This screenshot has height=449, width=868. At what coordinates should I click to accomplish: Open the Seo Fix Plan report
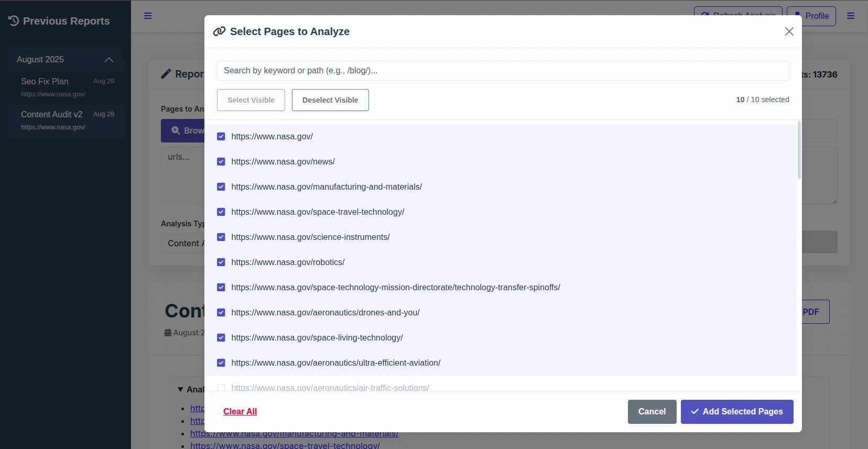click(66, 87)
